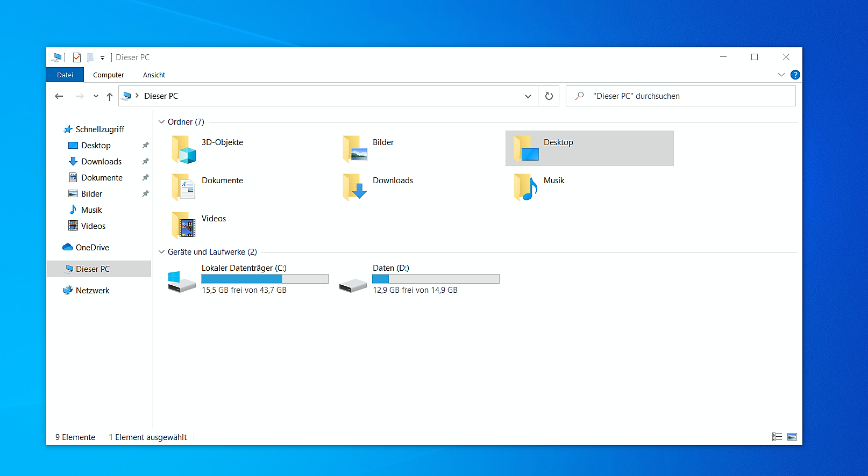This screenshot has height=476, width=868.
Task: Click the C: drive usage bar
Action: pyautogui.click(x=265, y=279)
